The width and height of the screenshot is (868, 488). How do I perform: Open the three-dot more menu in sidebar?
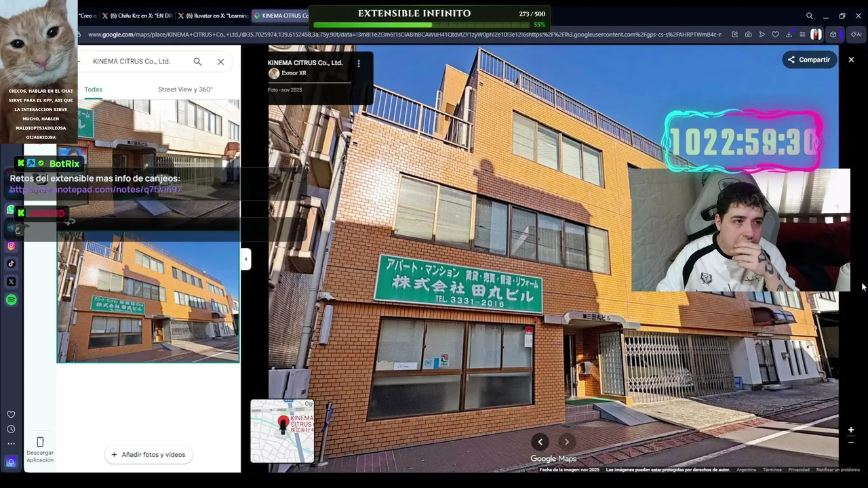(11, 444)
